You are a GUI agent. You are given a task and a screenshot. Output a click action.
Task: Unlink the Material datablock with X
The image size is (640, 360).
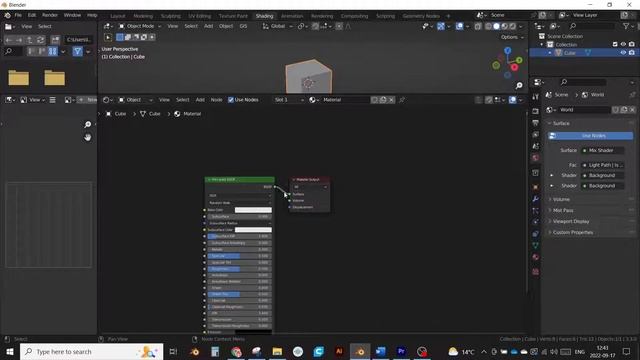pyautogui.click(x=391, y=100)
